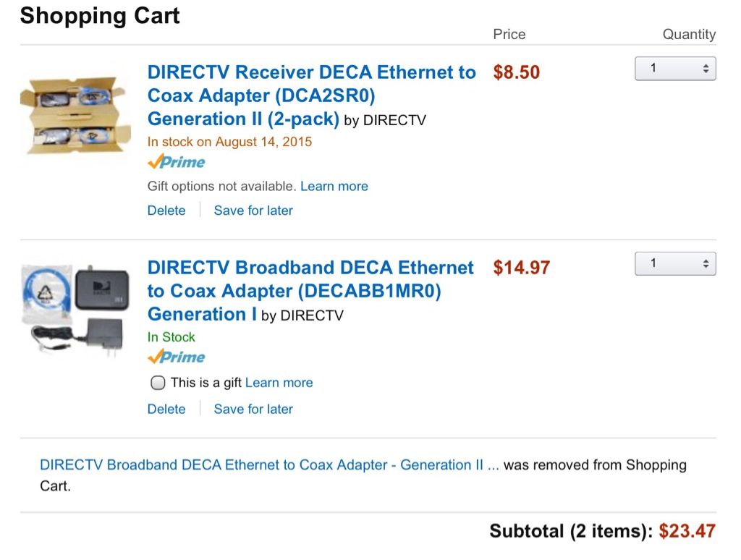Open quantity dropdown for the $8.50 item
741x560 pixels.
(x=675, y=69)
